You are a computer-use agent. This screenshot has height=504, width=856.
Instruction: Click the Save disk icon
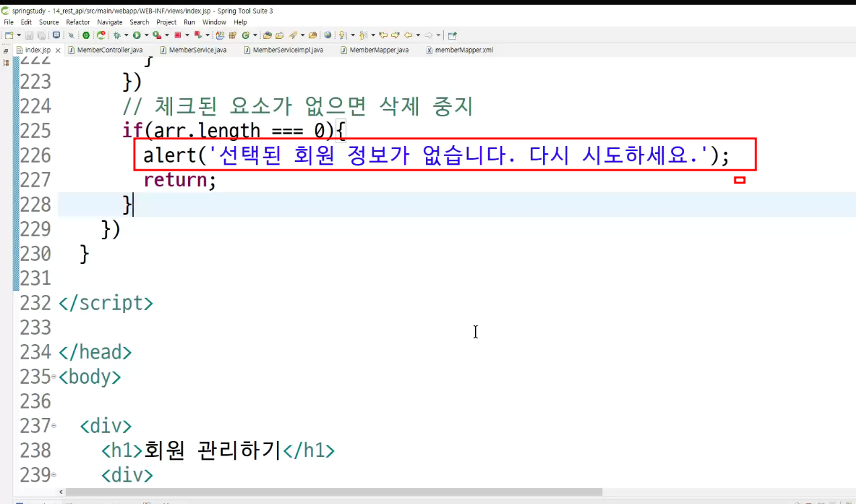click(29, 35)
